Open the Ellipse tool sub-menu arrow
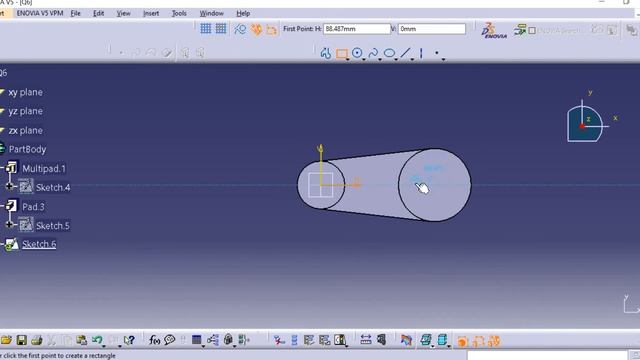The height and width of the screenshot is (360, 640). pyautogui.click(x=396, y=60)
